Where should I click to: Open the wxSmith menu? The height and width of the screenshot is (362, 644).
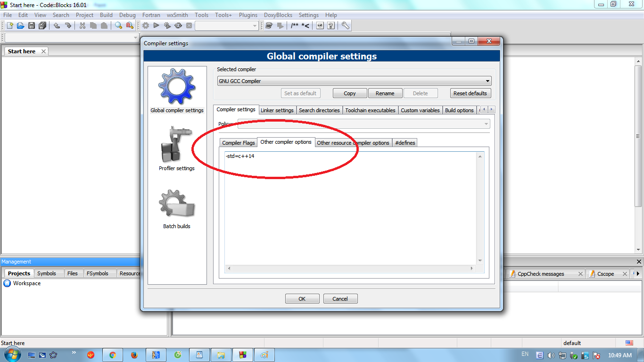[177, 15]
